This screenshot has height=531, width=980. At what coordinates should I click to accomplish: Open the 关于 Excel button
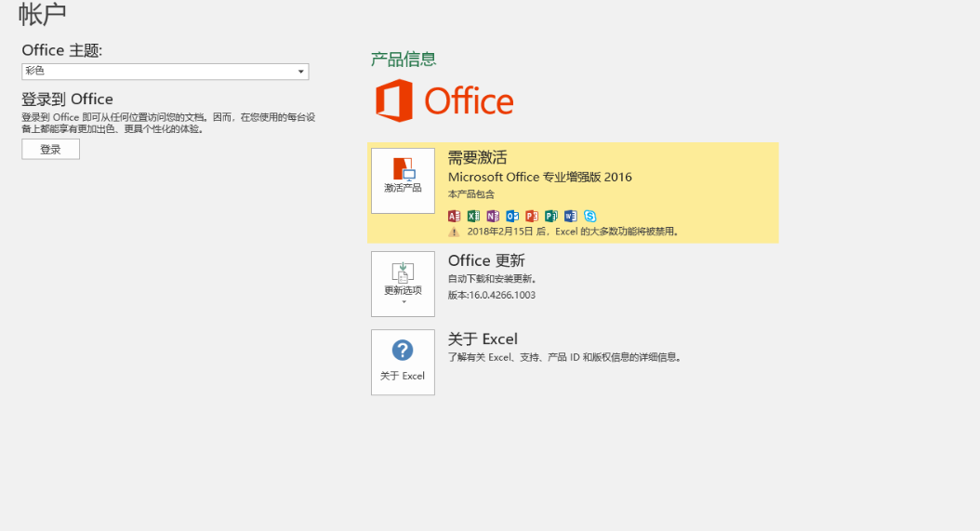[x=403, y=362]
